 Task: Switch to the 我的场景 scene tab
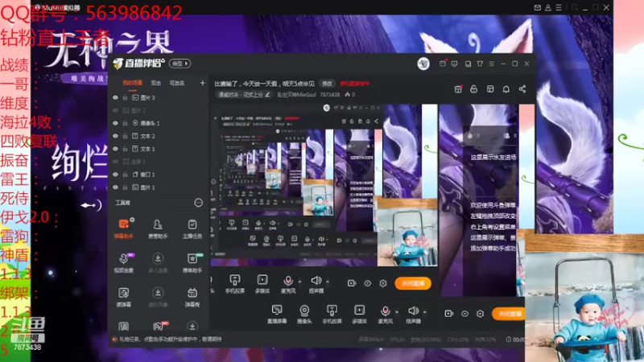[132, 84]
